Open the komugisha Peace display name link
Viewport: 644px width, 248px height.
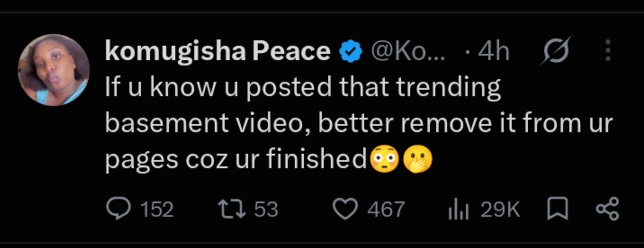click(x=217, y=51)
